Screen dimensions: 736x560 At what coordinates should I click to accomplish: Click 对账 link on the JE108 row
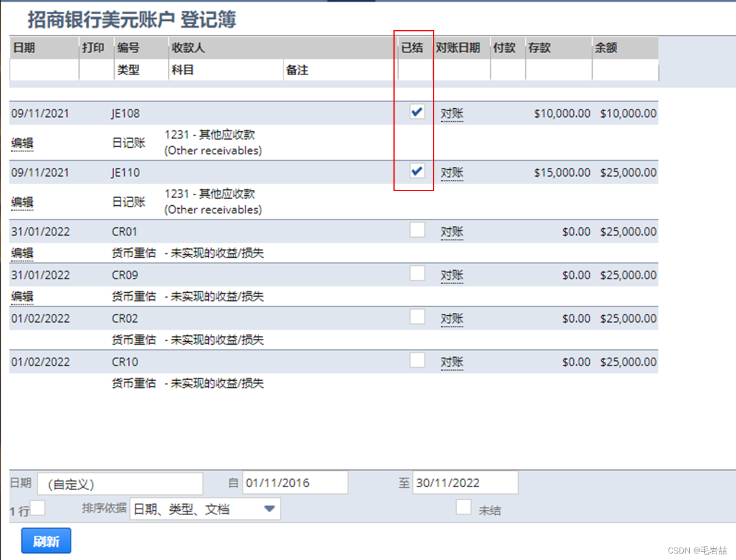click(x=451, y=114)
